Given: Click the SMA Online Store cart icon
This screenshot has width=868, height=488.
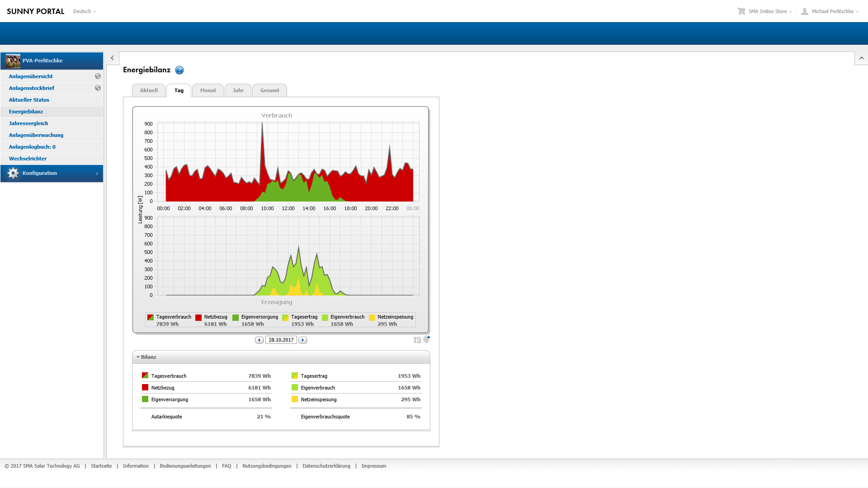Looking at the screenshot, I should pos(741,11).
